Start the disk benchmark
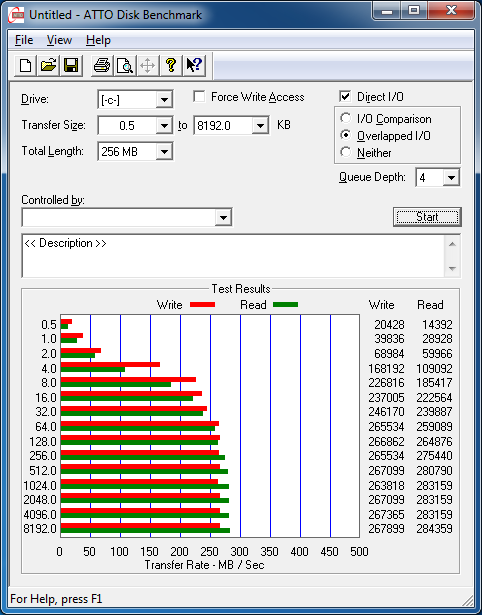The image size is (482, 615). [427, 217]
